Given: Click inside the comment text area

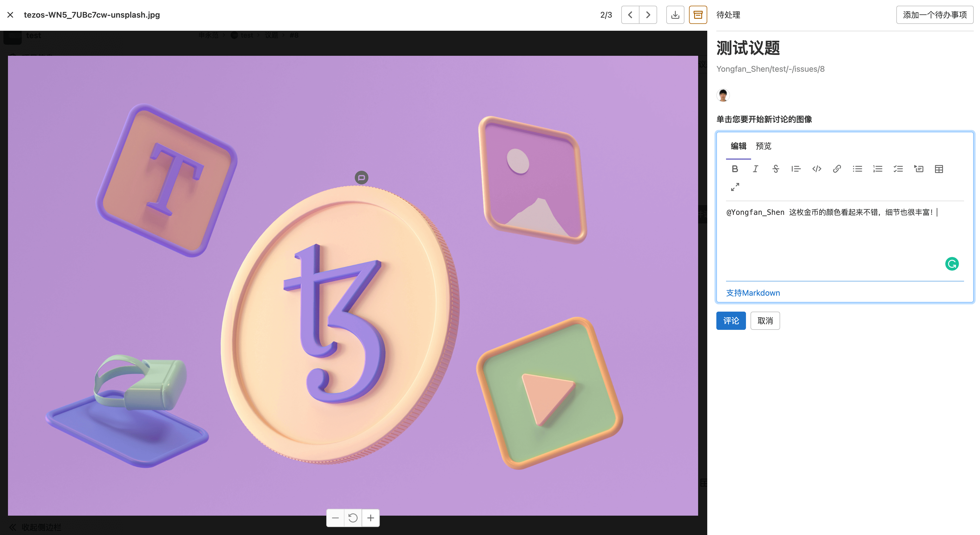Looking at the screenshot, I should coord(844,241).
